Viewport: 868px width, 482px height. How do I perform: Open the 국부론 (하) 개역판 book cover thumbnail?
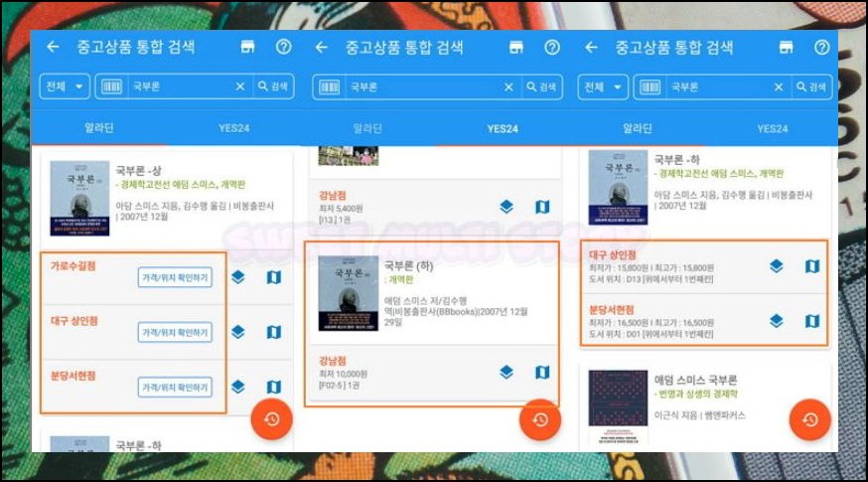[x=349, y=293]
